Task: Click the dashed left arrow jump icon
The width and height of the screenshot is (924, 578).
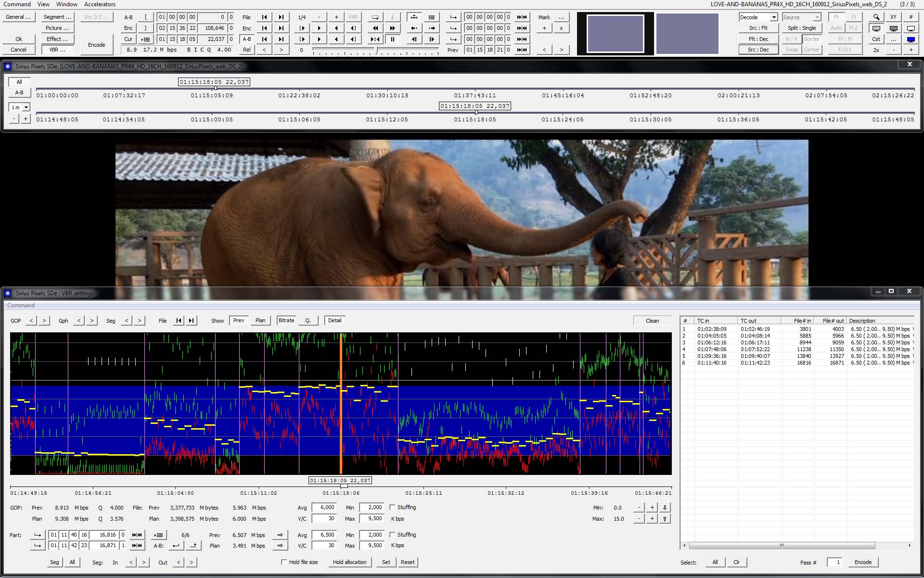Action: pos(414,28)
